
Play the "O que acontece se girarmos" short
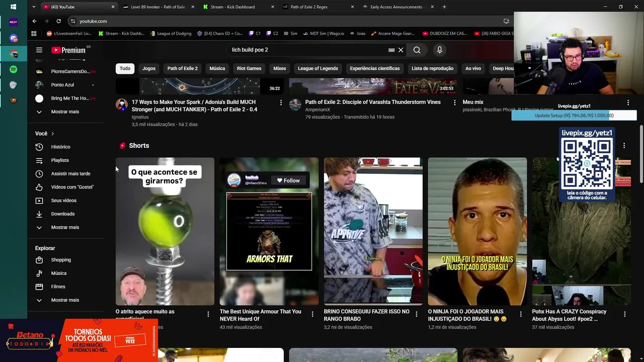[x=165, y=231]
